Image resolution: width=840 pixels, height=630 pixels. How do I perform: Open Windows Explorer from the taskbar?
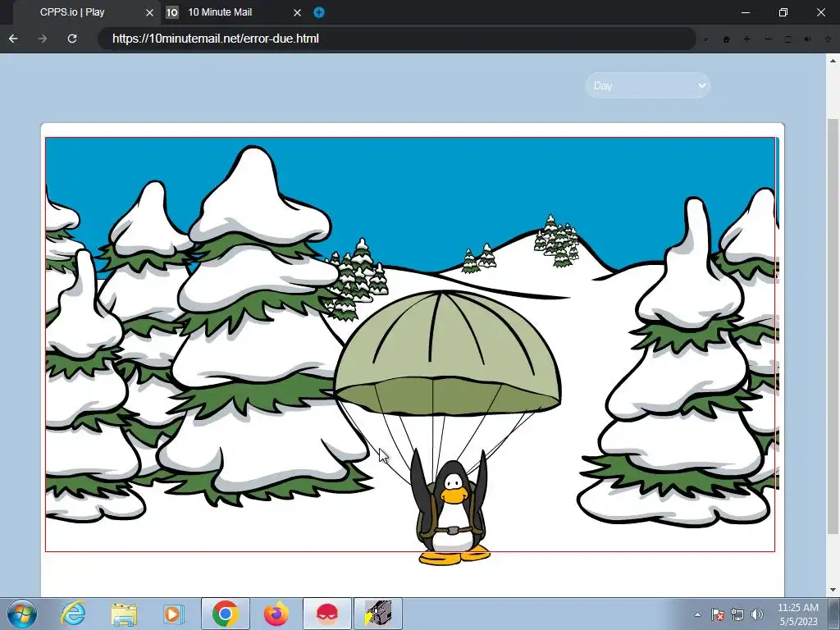point(124,614)
